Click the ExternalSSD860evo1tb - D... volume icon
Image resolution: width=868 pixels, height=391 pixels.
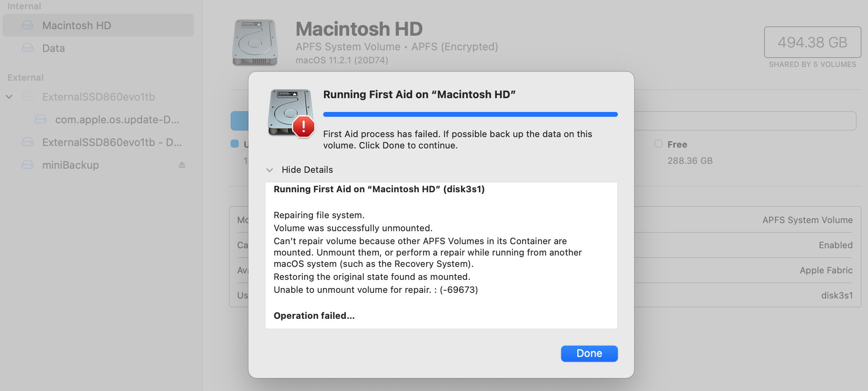tap(28, 142)
